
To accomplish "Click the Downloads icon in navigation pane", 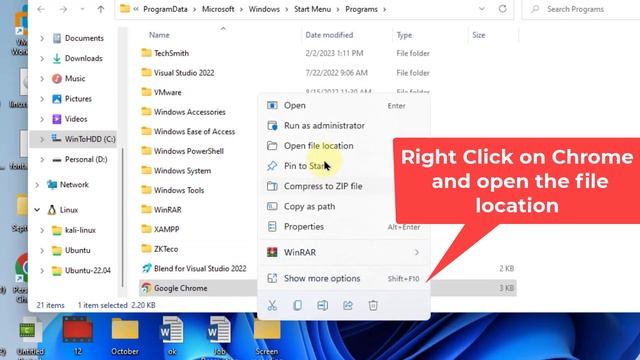I will 57,58.
